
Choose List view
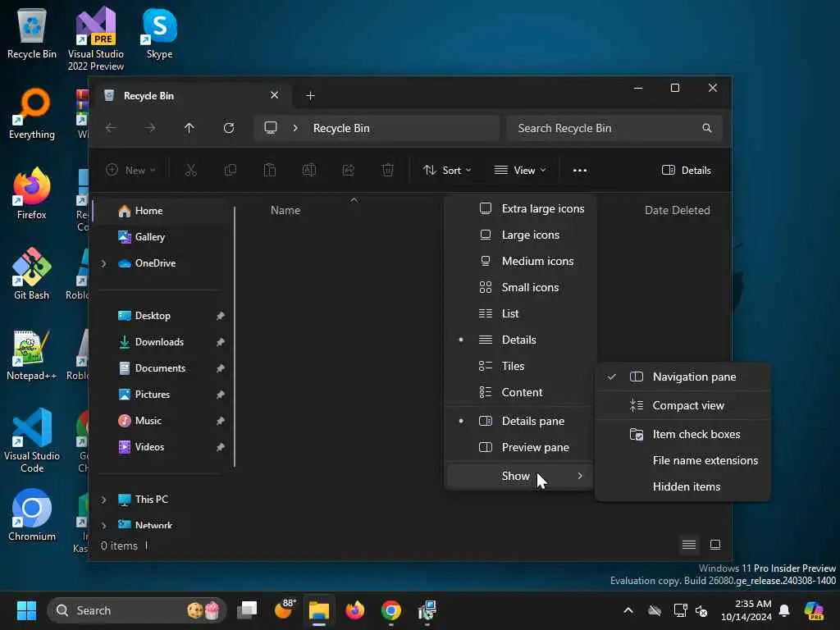(x=520, y=313)
